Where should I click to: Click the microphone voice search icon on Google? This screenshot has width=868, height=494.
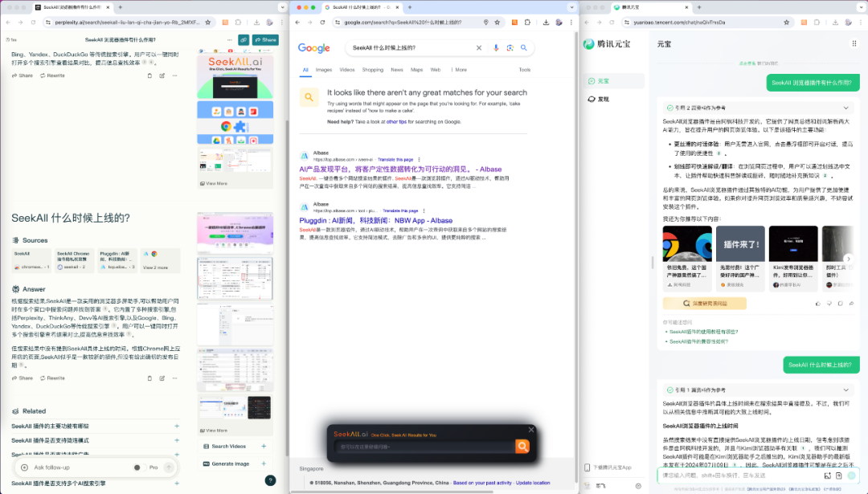(496, 48)
